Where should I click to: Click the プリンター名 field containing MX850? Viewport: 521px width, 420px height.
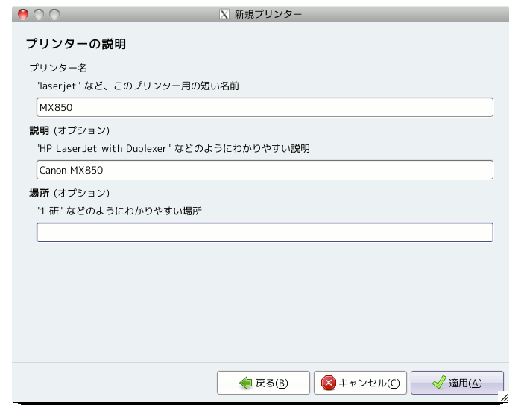[265, 107]
